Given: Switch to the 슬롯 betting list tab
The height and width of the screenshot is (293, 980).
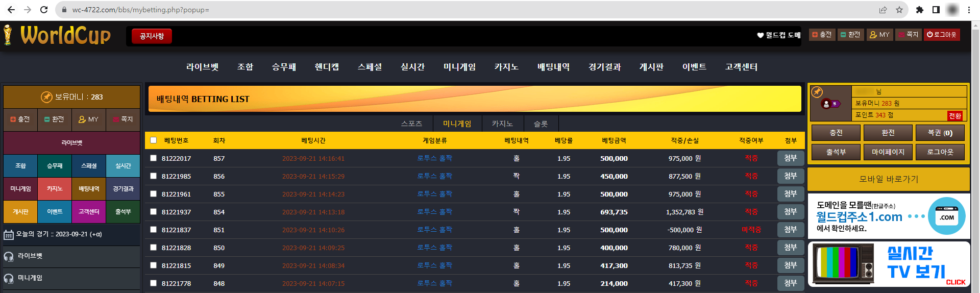Looking at the screenshot, I should click(541, 124).
